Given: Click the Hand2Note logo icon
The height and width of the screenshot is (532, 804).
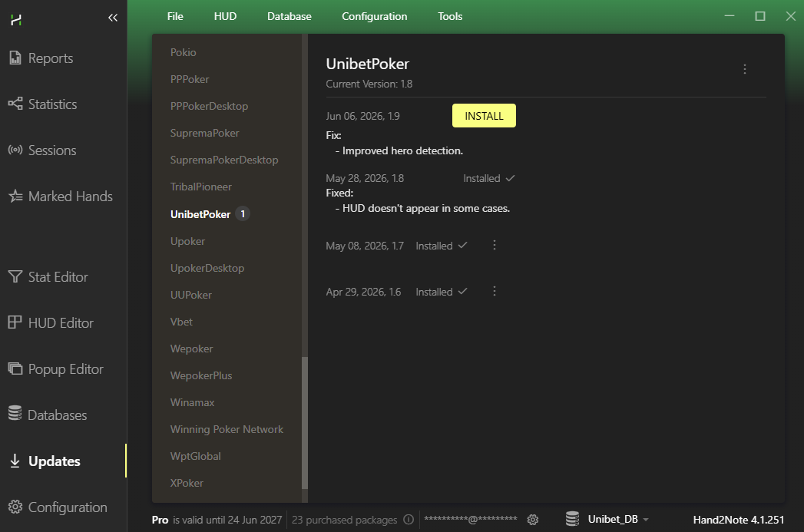Looking at the screenshot, I should pos(16,20).
